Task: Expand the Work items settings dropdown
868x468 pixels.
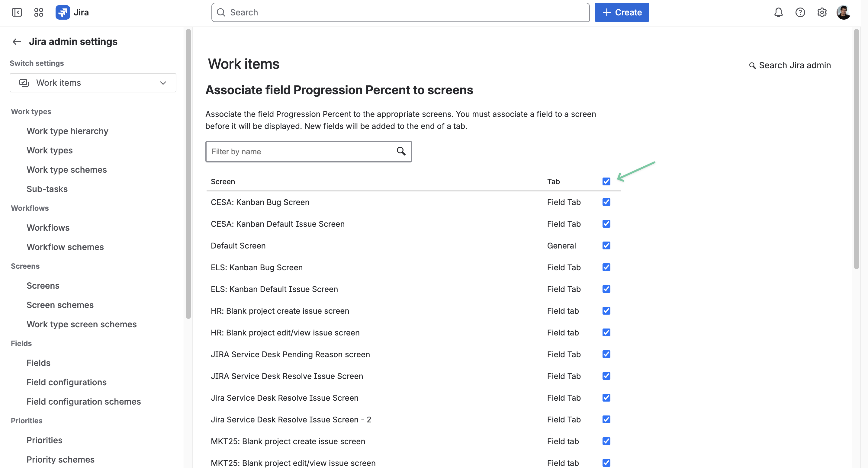Action: pos(93,83)
